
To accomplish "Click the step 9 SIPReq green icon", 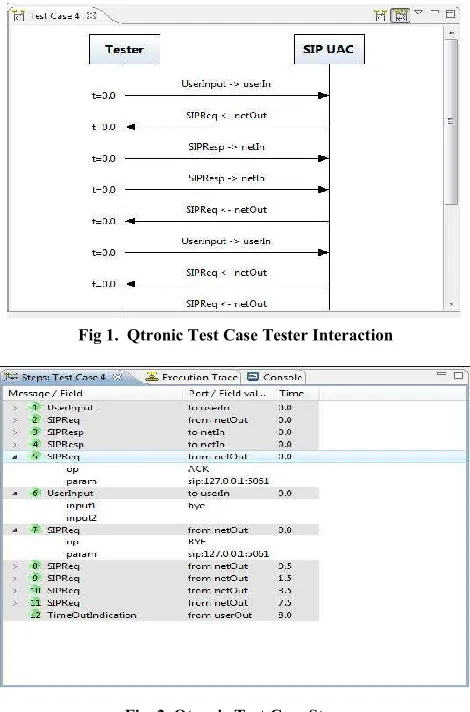I will coord(35,578).
